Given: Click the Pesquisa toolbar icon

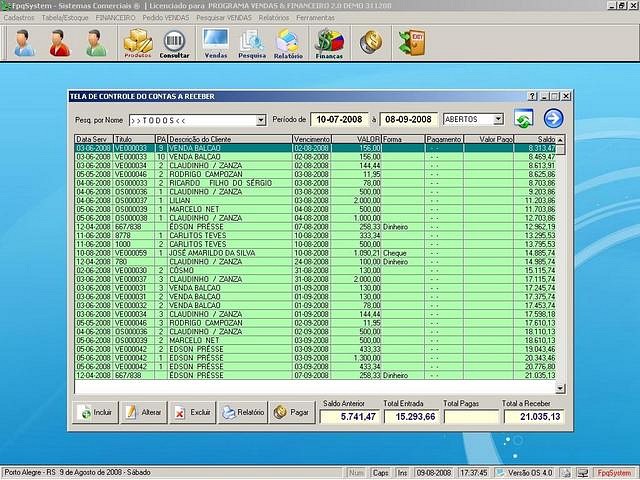Looking at the screenshot, I should coord(251,43).
